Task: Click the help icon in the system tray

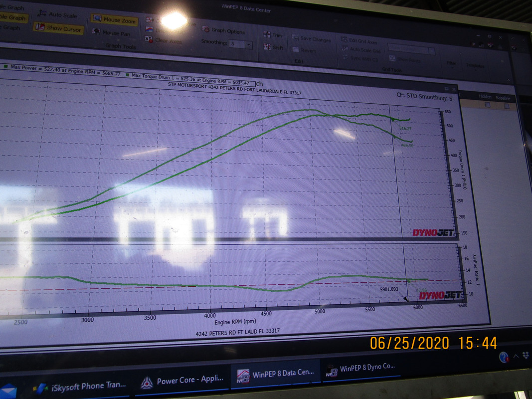Action: click(x=504, y=357)
